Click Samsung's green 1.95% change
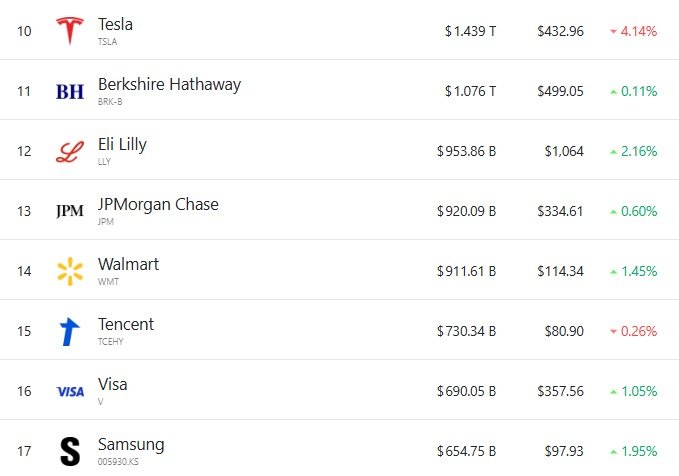The image size is (679, 476). (x=633, y=451)
